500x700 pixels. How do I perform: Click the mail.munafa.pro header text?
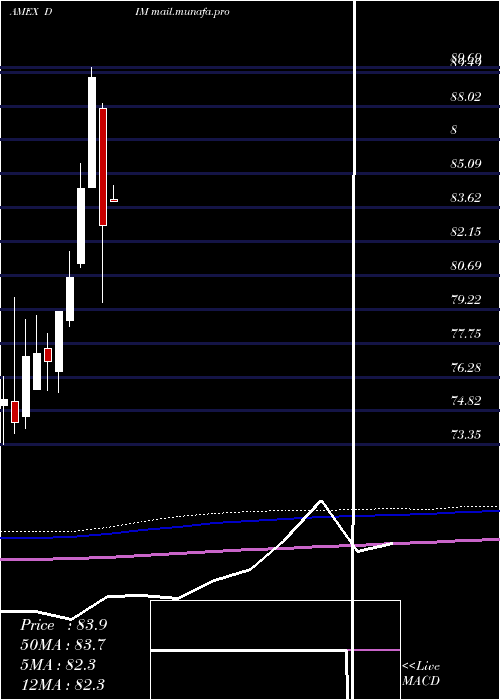(x=190, y=12)
